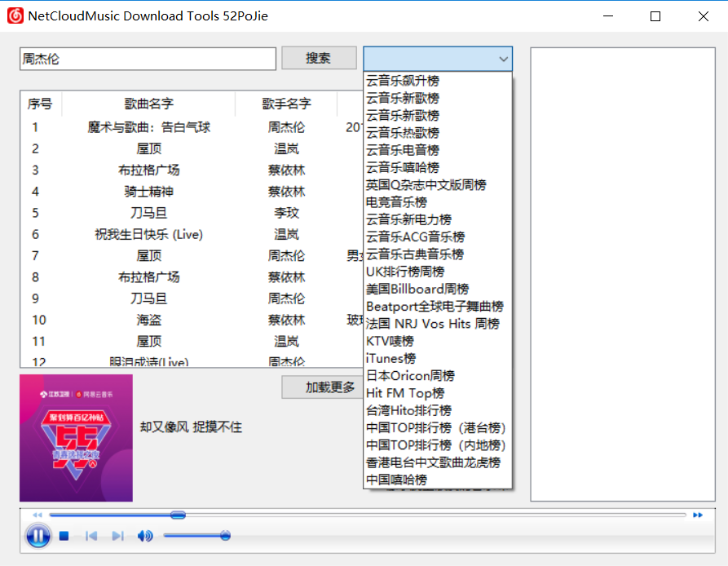Select row 8 song 布拉格广场
This screenshot has width=728, height=566.
pyautogui.click(x=148, y=276)
